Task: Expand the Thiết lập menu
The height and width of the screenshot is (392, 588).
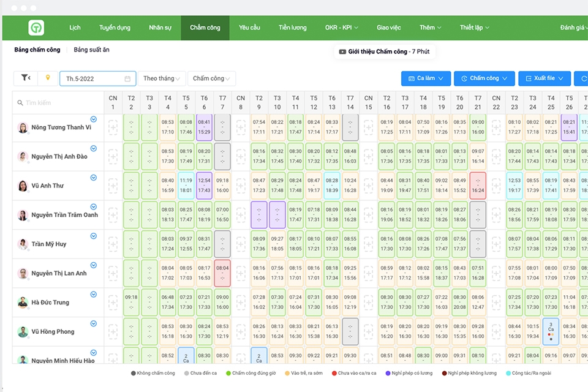Action: pyautogui.click(x=474, y=28)
